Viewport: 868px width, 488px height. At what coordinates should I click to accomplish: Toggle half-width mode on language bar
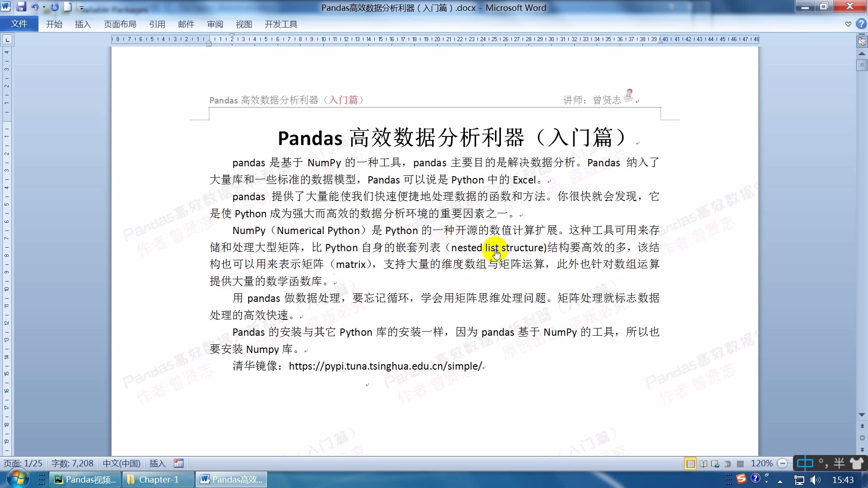tap(839, 463)
